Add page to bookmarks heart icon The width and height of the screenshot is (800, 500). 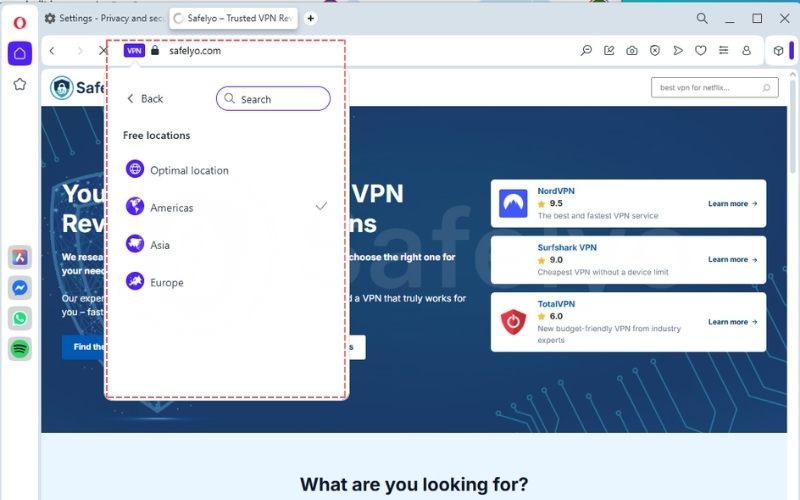click(701, 51)
